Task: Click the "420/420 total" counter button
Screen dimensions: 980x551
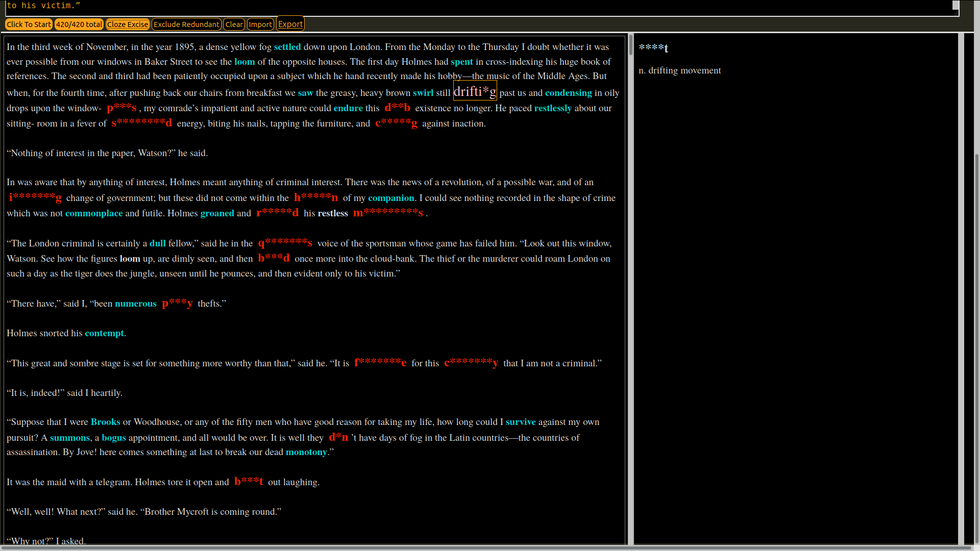Action: tap(79, 24)
